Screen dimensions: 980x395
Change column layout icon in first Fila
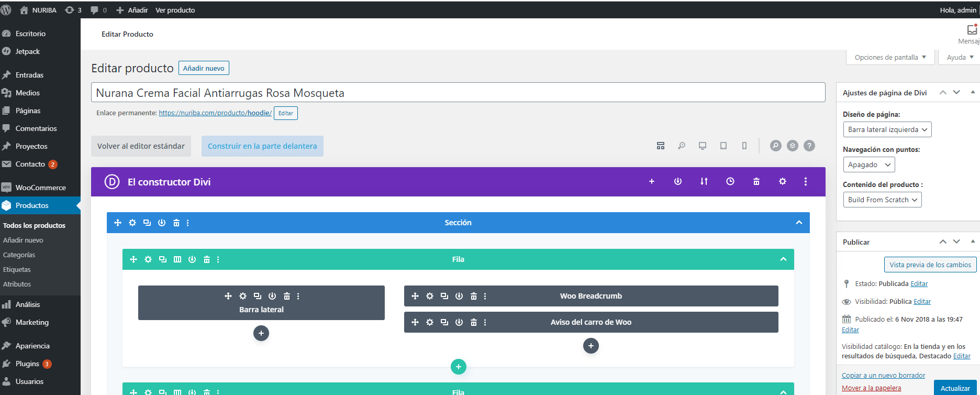tap(177, 259)
